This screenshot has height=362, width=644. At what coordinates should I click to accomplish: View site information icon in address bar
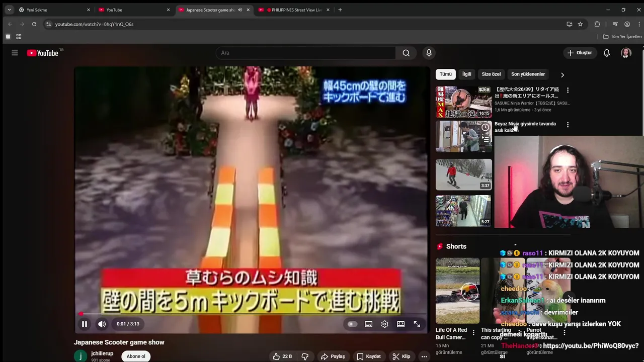tap(48, 24)
